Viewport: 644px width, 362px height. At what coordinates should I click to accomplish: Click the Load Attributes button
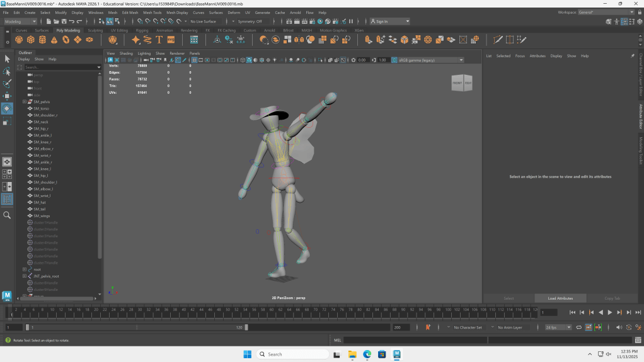560,298
